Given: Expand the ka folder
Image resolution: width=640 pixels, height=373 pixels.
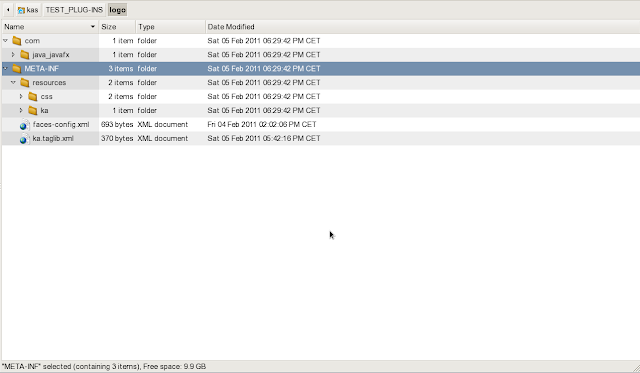Looking at the screenshot, I should (x=21, y=110).
